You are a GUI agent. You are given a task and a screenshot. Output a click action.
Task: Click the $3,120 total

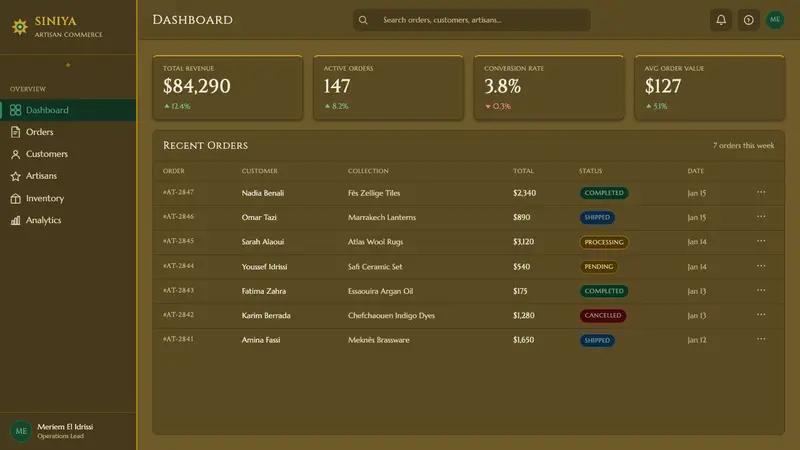[x=523, y=242]
